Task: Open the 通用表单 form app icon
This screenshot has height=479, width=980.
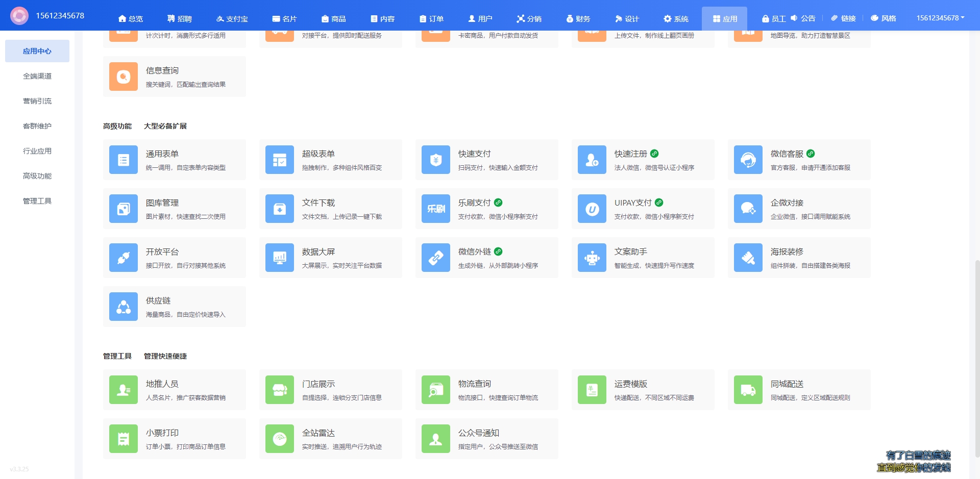Action: (x=124, y=160)
